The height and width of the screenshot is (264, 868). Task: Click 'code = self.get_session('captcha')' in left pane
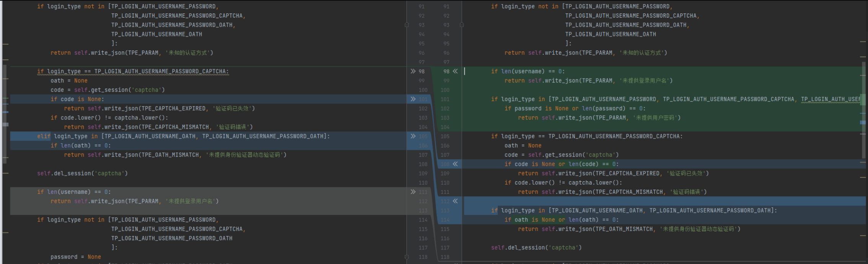coord(108,90)
